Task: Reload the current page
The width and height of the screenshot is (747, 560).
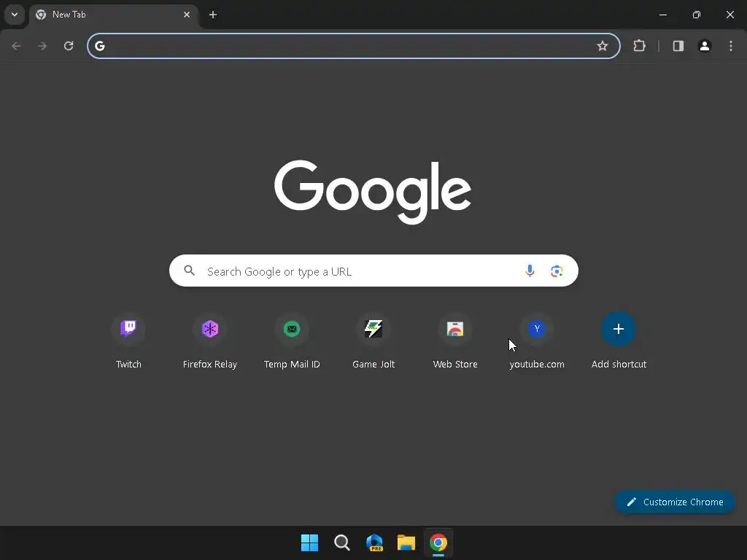Action: click(69, 46)
